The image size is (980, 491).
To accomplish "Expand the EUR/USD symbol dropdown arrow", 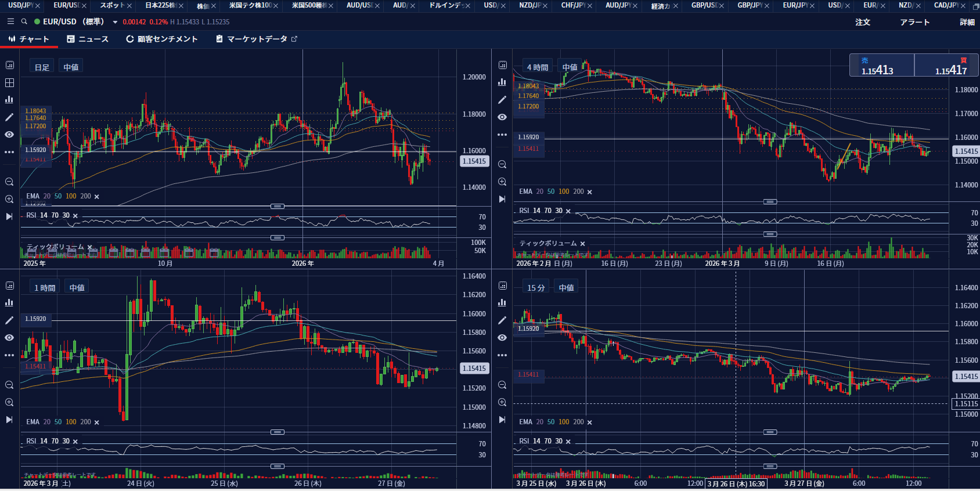I will click(x=115, y=22).
